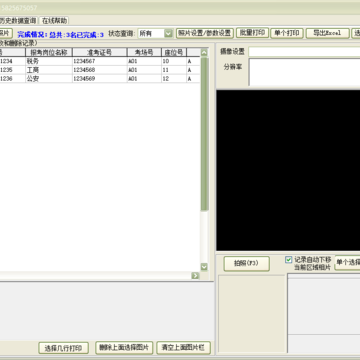Select the A01 cell in 公安 row
This screenshot has height=360, width=360.
pos(144,79)
